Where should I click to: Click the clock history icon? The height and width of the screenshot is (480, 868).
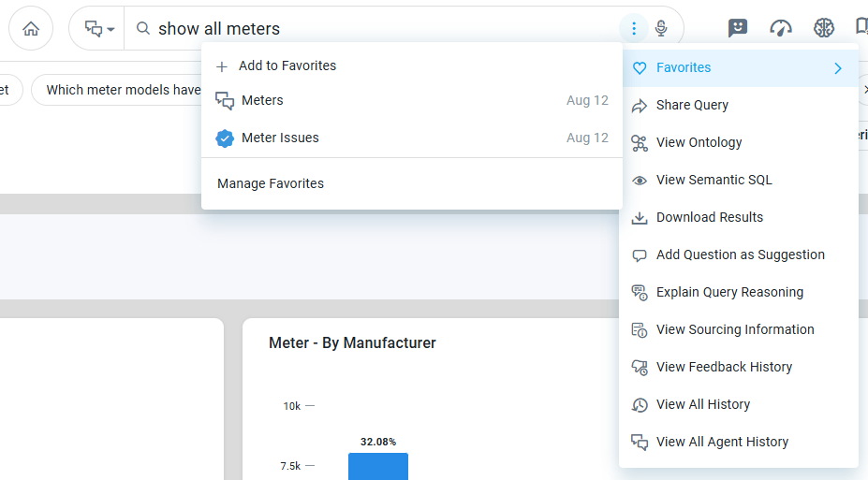pos(640,405)
